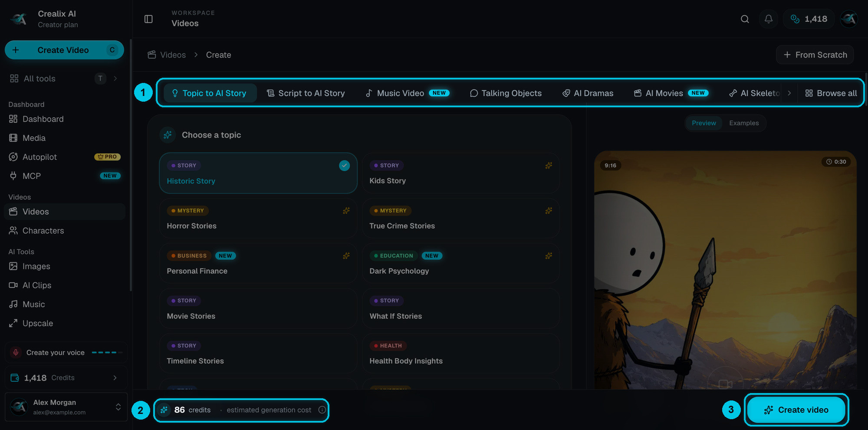Select the Movie Stories topic
This screenshot has height=430, width=868.
point(258,308)
